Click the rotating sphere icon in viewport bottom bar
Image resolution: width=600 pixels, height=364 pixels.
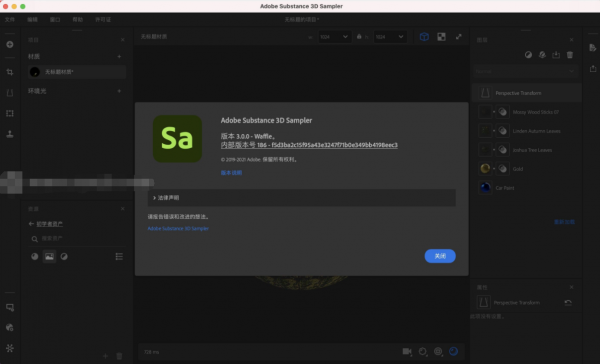[x=423, y=351]
